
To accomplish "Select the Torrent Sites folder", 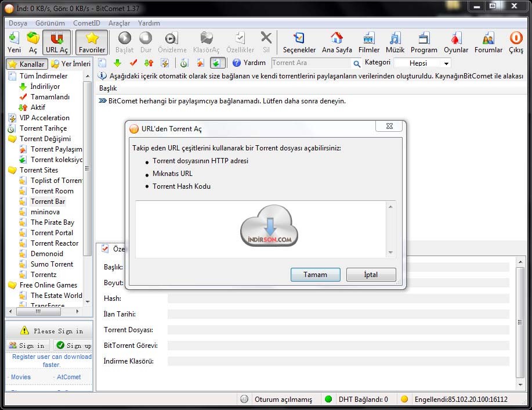I will 39,170.
